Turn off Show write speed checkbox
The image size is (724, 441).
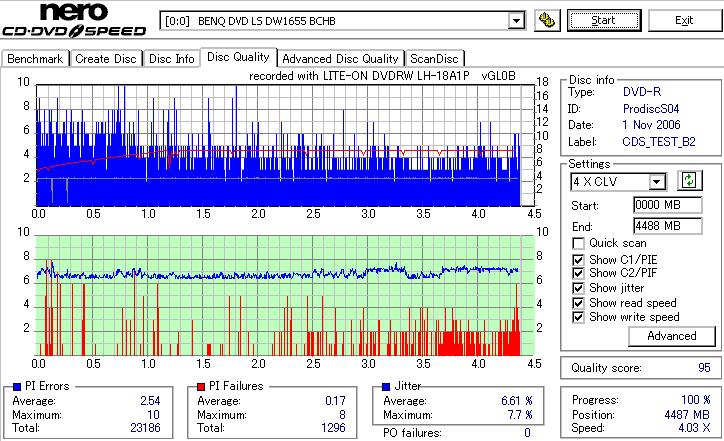578,317
